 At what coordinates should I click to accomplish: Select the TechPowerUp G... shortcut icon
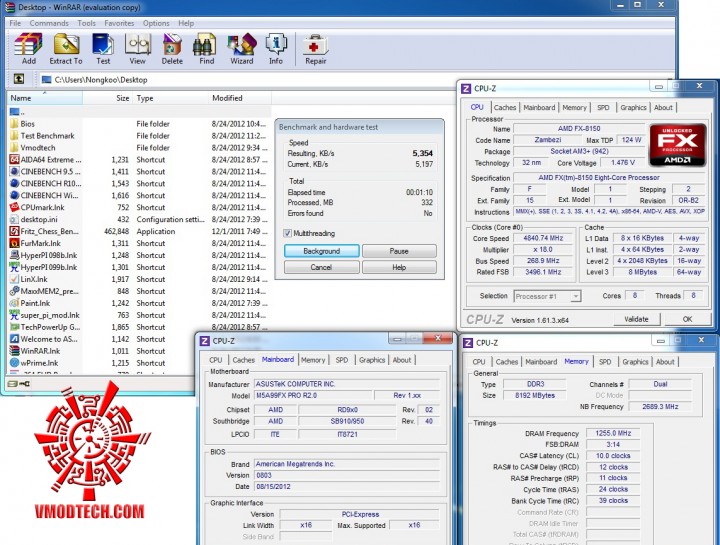point(14,327)
